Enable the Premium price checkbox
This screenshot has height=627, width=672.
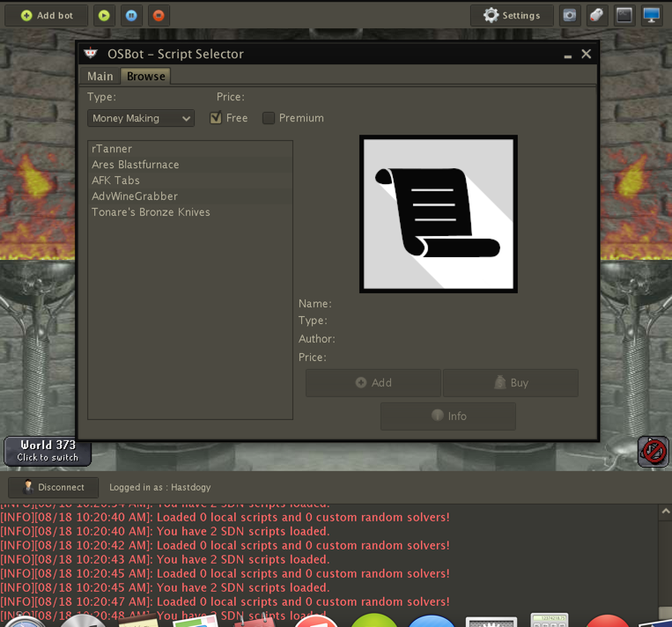coord(269,118)
